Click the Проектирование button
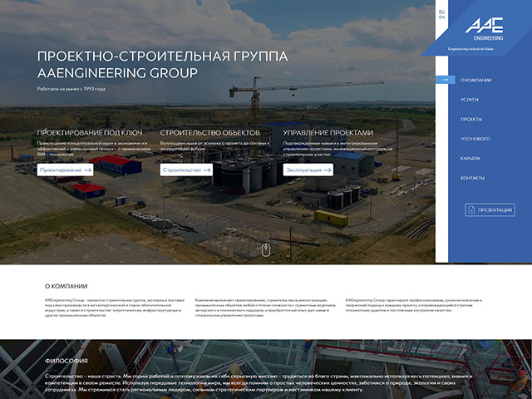The image size is (532, 399). click(x=66, y=170)
